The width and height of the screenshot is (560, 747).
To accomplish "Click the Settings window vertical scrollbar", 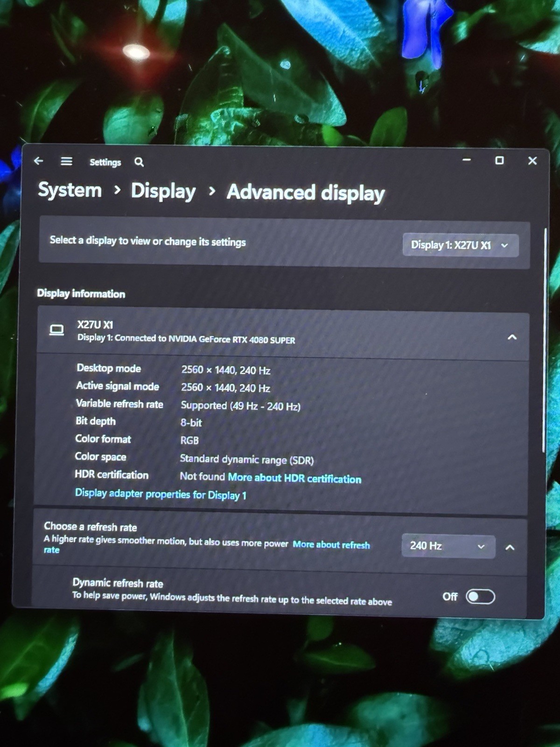I will tap(544, 341).
